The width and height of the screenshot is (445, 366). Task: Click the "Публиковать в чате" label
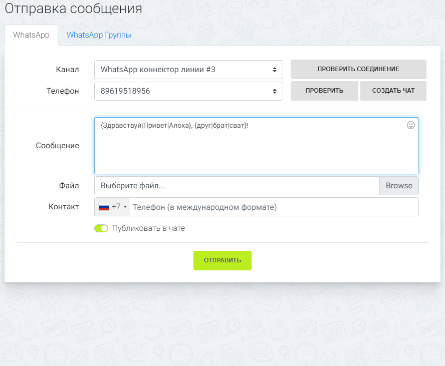click(149, 228)
